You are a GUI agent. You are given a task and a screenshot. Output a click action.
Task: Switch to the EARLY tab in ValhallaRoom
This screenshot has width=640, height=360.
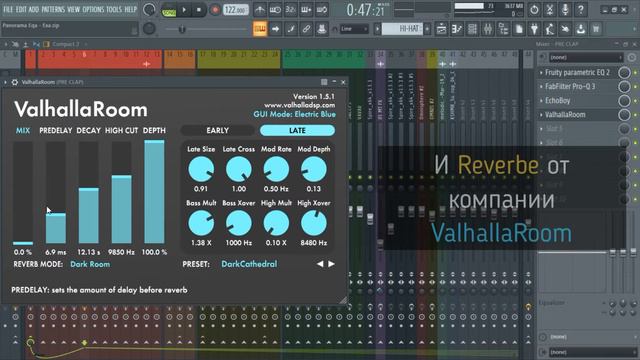pyautogui.click(x=217, y=130)
